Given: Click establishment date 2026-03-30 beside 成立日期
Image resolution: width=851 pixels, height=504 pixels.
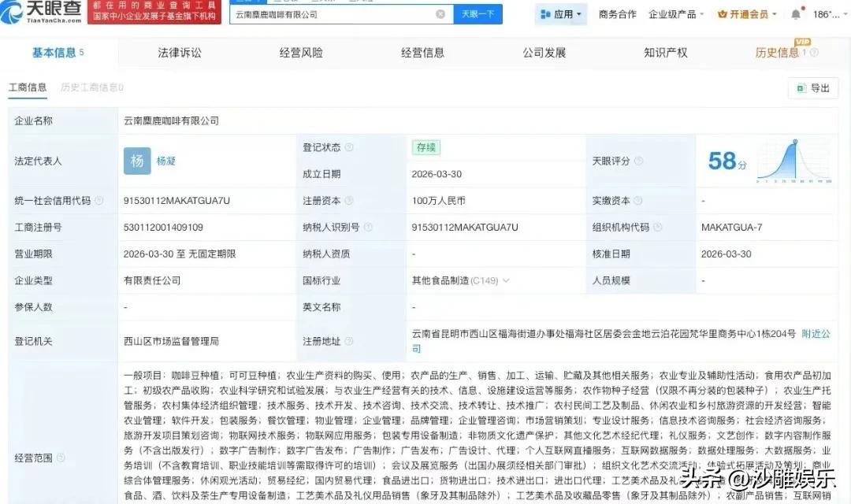Looking at the screenshot, I should [x=437, y=174].
